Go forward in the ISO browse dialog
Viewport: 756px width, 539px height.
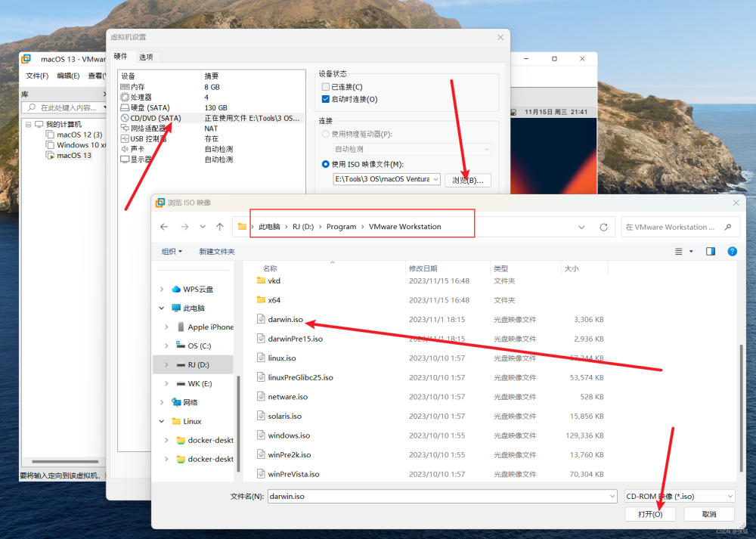(184, 227)
